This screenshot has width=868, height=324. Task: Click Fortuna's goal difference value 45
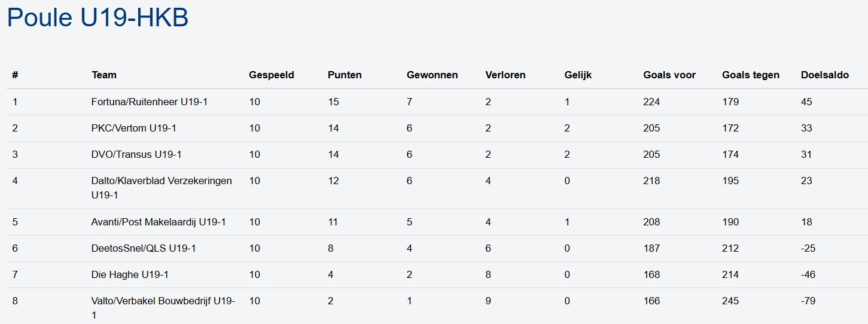click(806, 102)
